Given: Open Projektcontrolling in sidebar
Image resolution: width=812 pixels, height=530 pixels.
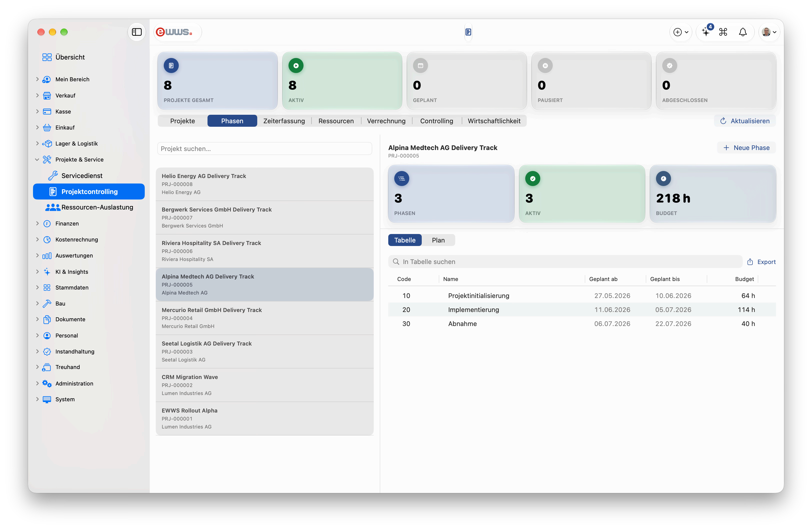Looking at the screenshot, I should point(89,191).
